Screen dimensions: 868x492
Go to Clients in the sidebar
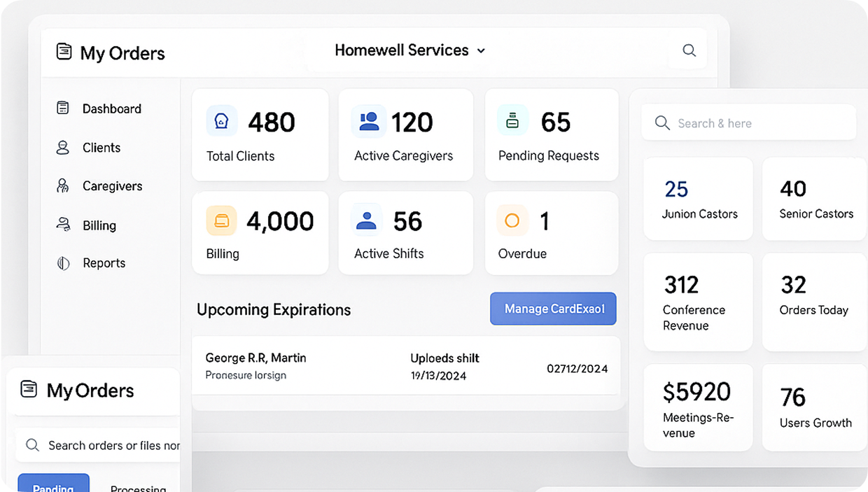(101, 148)
